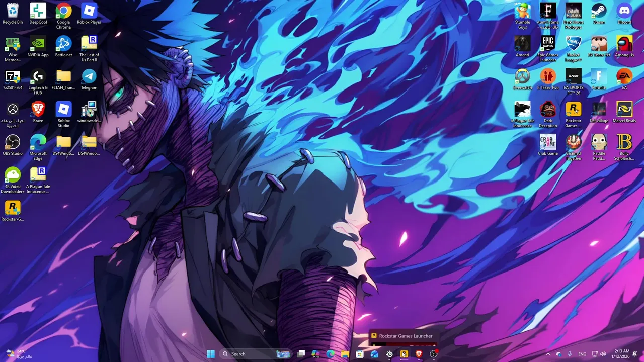Image resolution: width=644 pixels, height=362 pixels.
Task: Select the Battle.net desktop icon
Action: point(63,46)
